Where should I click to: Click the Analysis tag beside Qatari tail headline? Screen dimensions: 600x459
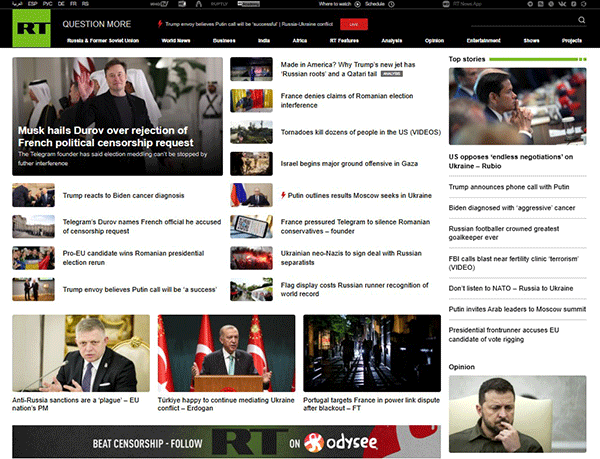[391, 74]
